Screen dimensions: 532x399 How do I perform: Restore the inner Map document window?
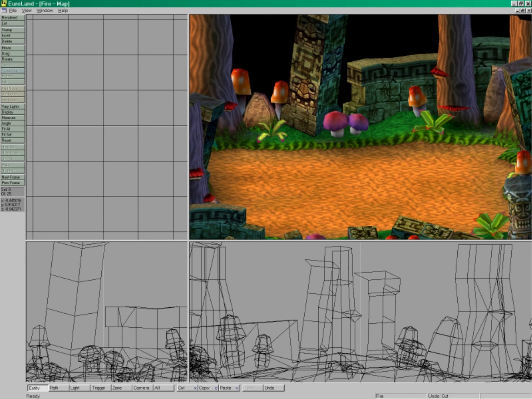pyautogui.click(x=523, y=11)
